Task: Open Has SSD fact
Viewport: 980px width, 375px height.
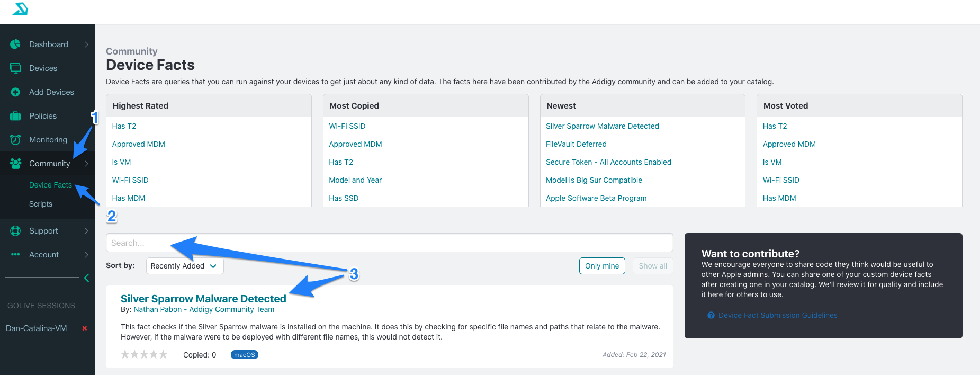Action: tap(344, 198)
